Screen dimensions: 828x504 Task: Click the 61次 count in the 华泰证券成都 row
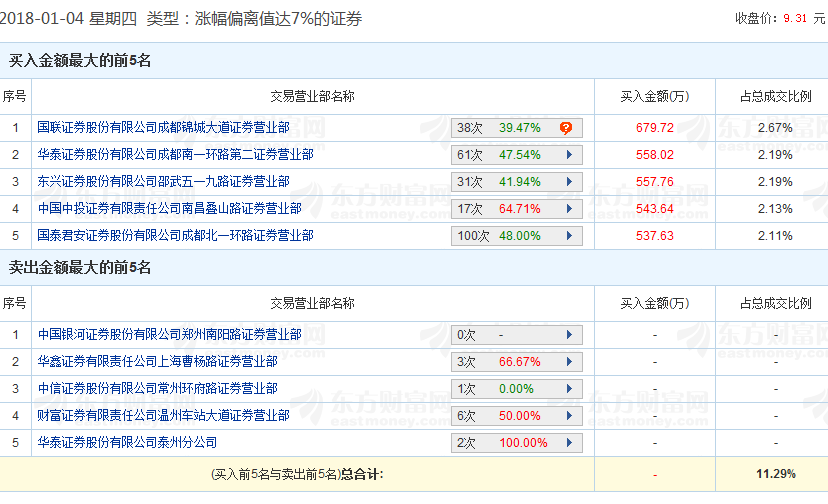[470, 155]
